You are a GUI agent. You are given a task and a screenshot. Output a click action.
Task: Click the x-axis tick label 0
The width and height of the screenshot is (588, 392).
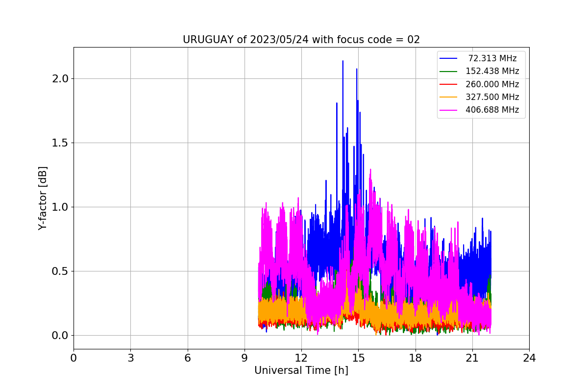[x=73, y=358]
